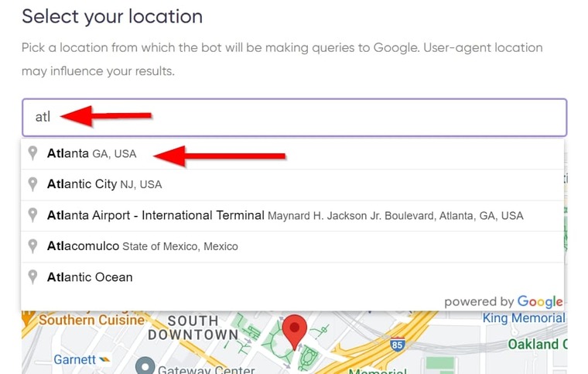This screenshot has width=588, height=374.
Task: Choose Atlacomulco State of Mexico suggestion
Action: (x=292, y=246)
